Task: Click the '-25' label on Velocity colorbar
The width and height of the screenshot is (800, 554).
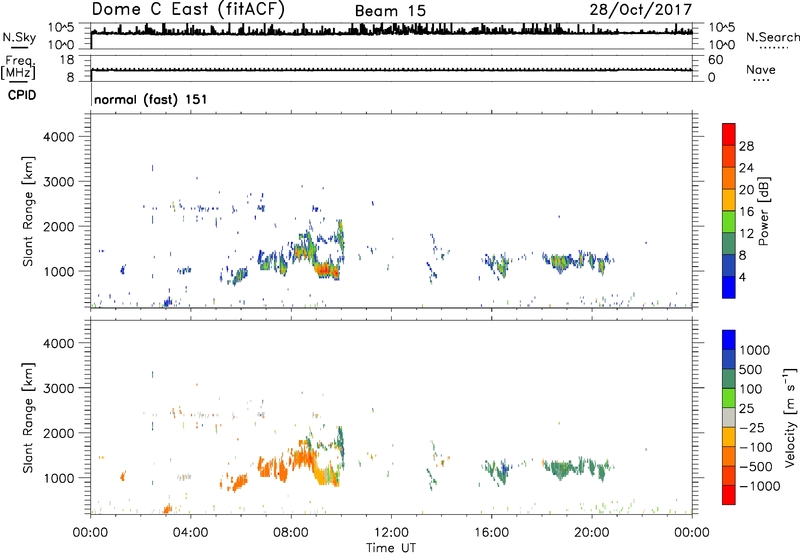Action: point(754,427)
